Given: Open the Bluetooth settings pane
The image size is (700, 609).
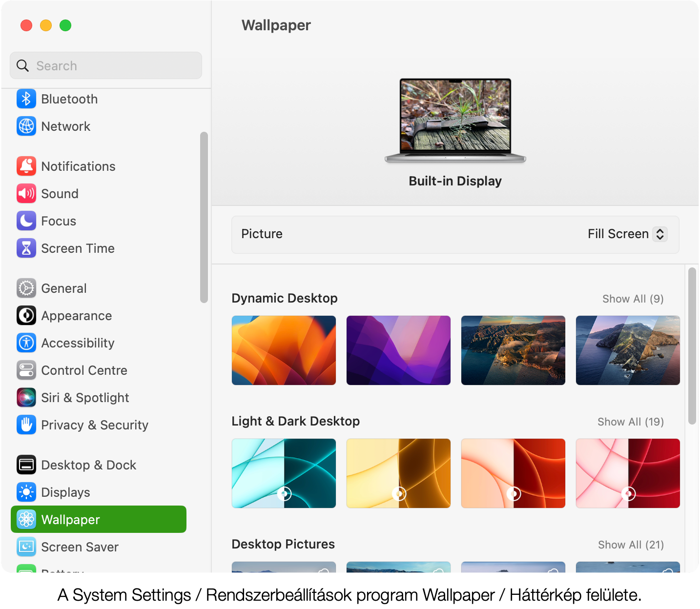Looking at the screenshot, I should 69,99.
